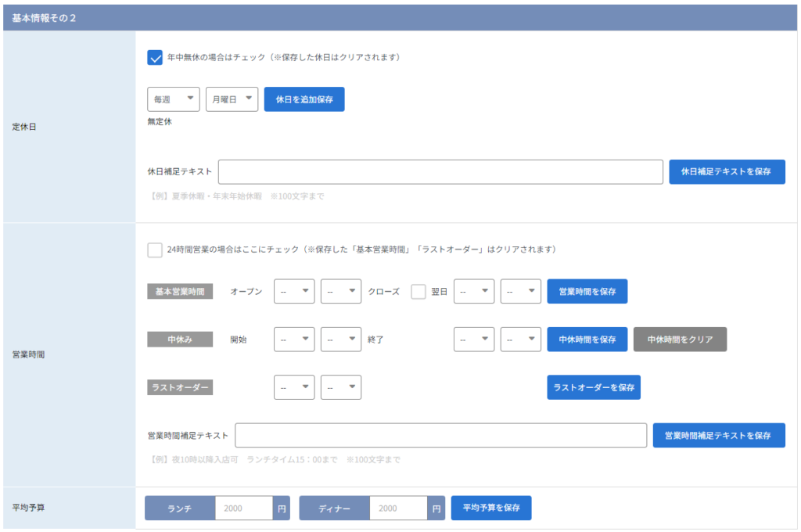Open the クローズ hour dropdown
Image resolution: width=801 pixels, height=532 pixels.
tap(474, 291)
